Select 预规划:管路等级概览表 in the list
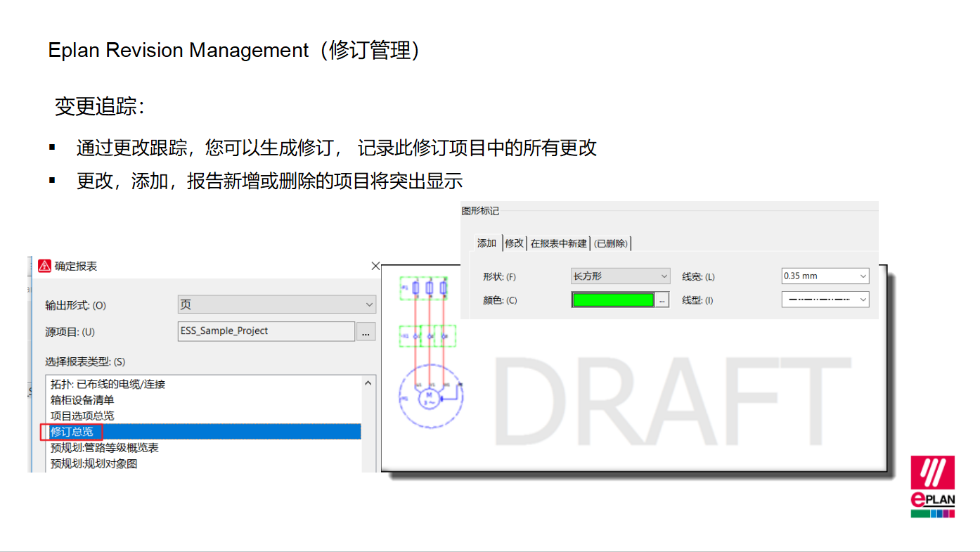The image size is (980, 552). pos(105,447)
